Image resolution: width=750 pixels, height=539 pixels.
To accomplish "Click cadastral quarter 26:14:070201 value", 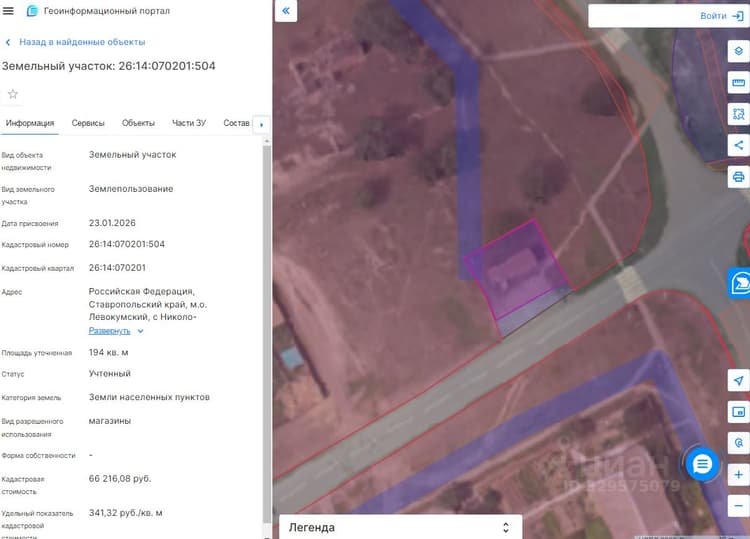I will click(117, 267).
